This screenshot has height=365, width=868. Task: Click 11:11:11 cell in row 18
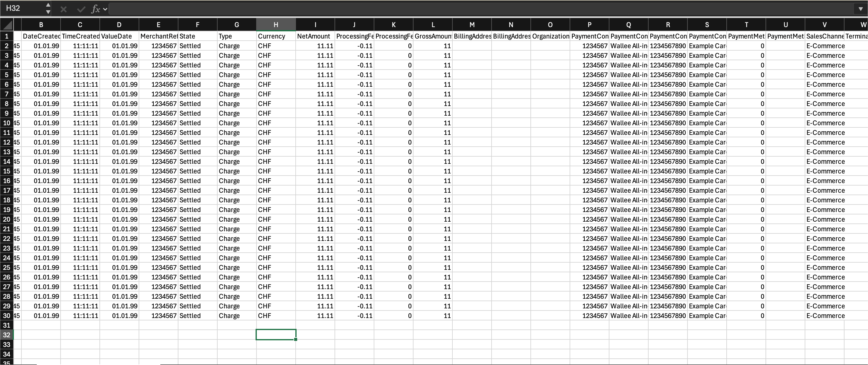80,200
